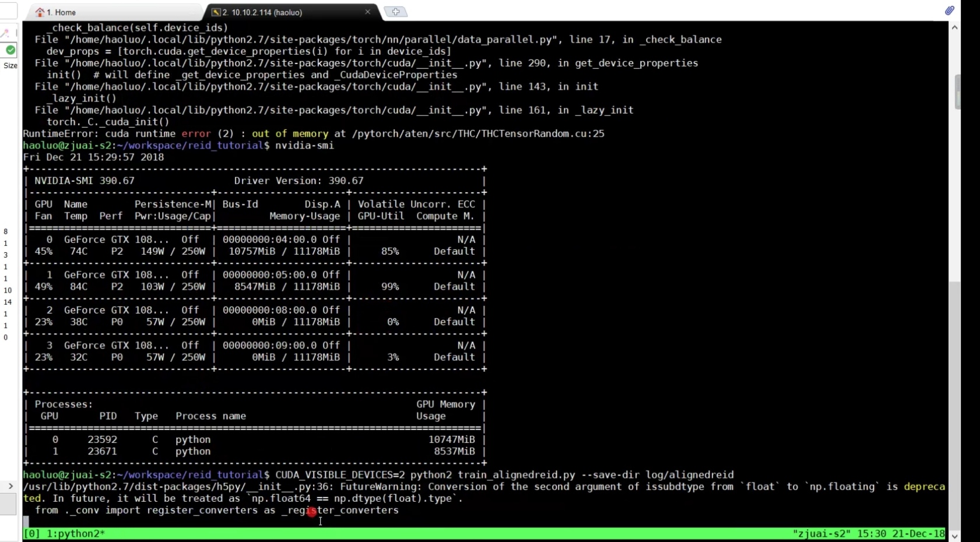Viewport: 980px width, 542px height.
Task: Click the terminal scrollbar down arrow
Action: 955,536
